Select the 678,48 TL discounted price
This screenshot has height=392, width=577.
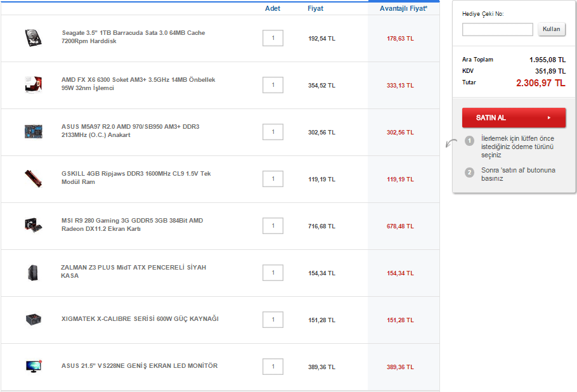pyautogui.click(x=400, y=226)
